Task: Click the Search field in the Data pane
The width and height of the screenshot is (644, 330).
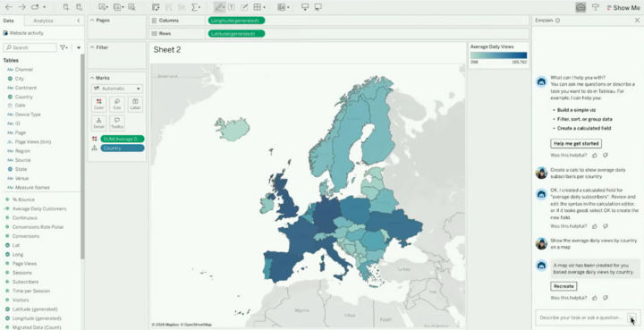Action: coord(30,47)
